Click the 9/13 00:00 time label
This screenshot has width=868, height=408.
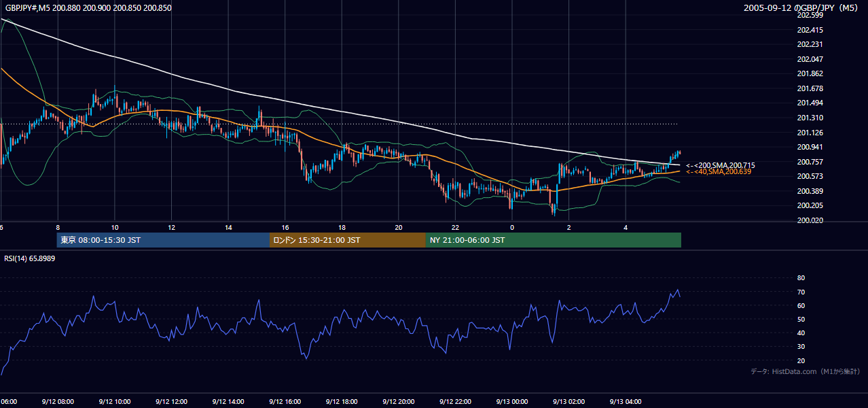tap(512, 402)
